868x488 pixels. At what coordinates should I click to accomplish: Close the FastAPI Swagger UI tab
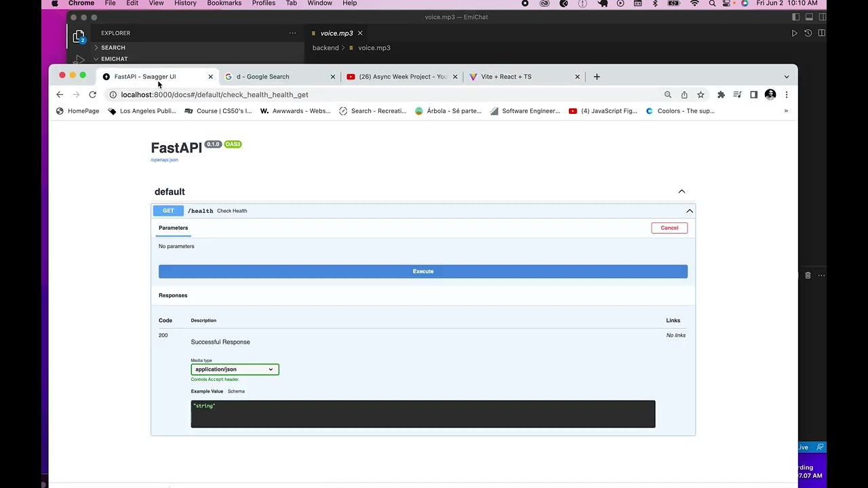click(210, 77)
